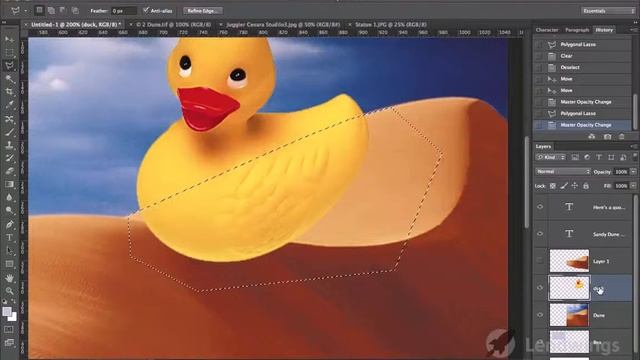Select the Eraser tool
The image size is (640, 360).
point(9,171)
